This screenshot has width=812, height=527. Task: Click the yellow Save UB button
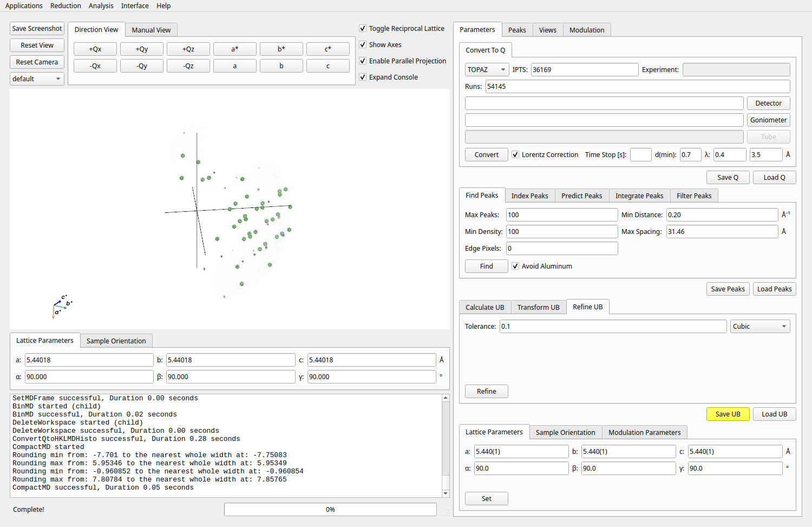click(x=728, y=414)
